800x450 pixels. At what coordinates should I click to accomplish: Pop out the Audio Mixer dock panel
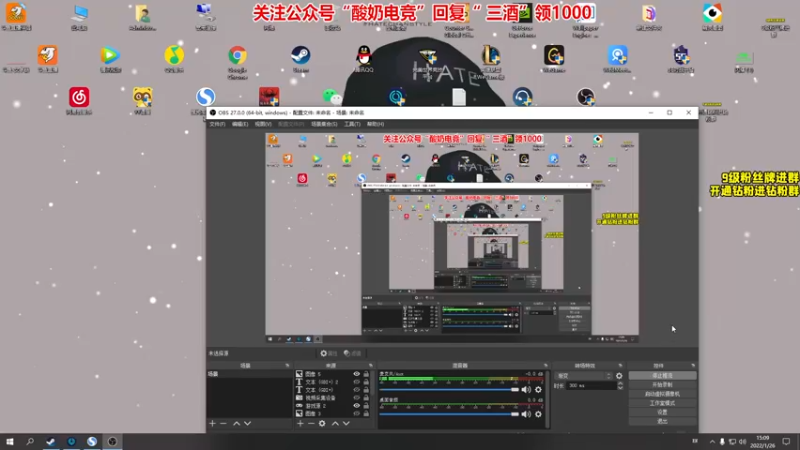545,366
